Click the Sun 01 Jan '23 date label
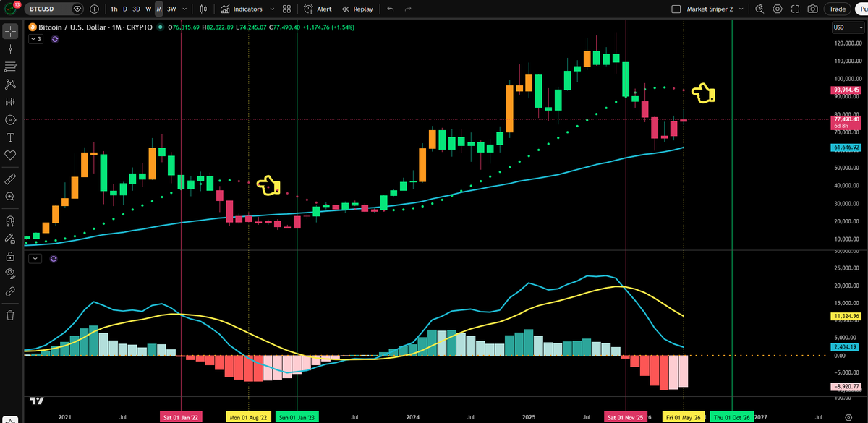 (x=297, y=417)
